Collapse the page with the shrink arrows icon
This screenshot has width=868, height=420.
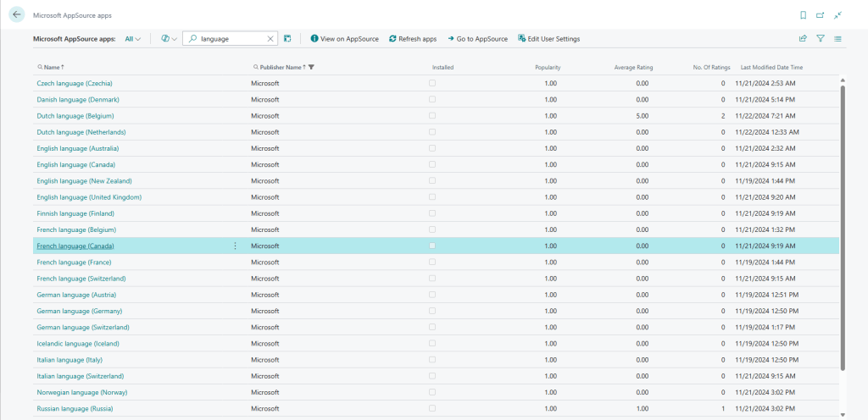[x=837, y=15]
